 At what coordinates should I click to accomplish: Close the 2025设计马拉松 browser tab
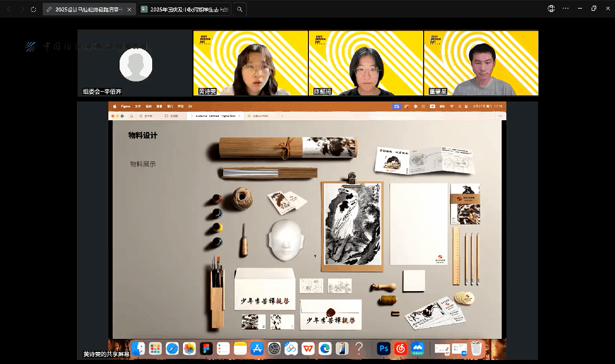click(x=129, y=9)
